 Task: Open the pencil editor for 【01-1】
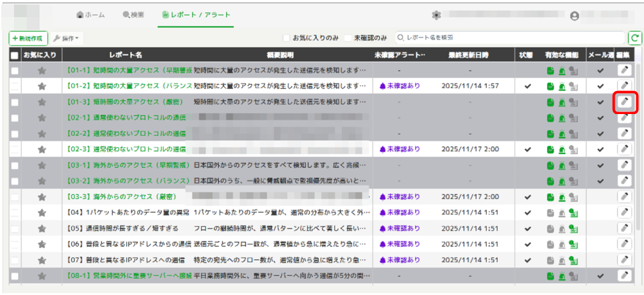coord(624,71)
